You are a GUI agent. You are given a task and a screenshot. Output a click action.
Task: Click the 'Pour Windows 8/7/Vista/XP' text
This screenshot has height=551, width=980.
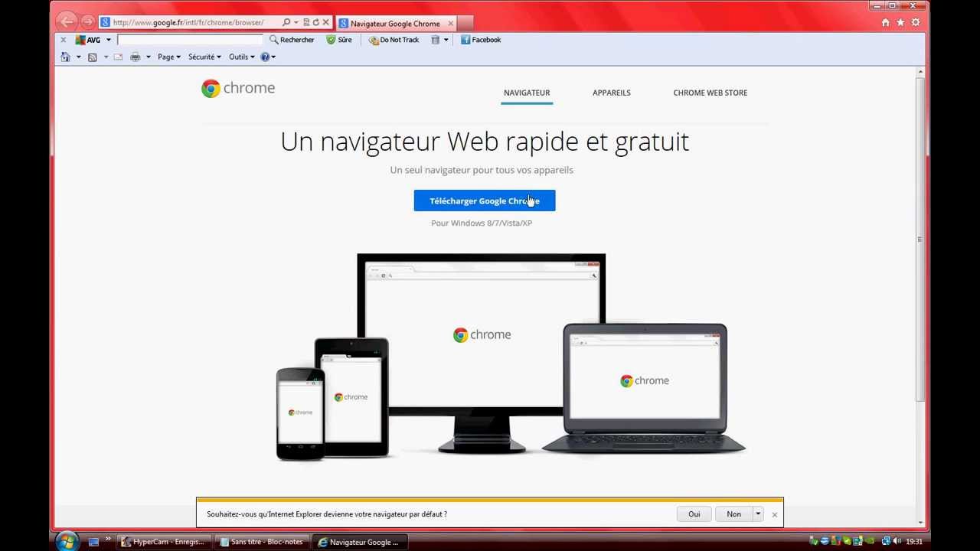482,223
